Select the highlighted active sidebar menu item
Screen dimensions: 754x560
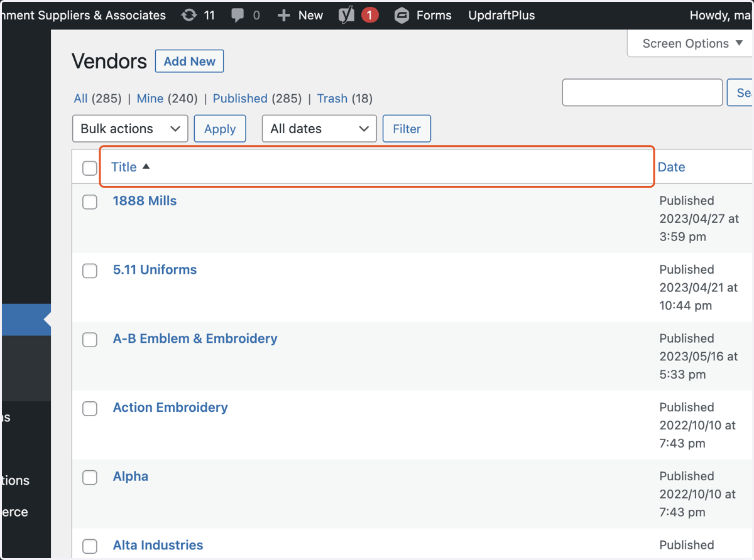[x=26, y=320]
